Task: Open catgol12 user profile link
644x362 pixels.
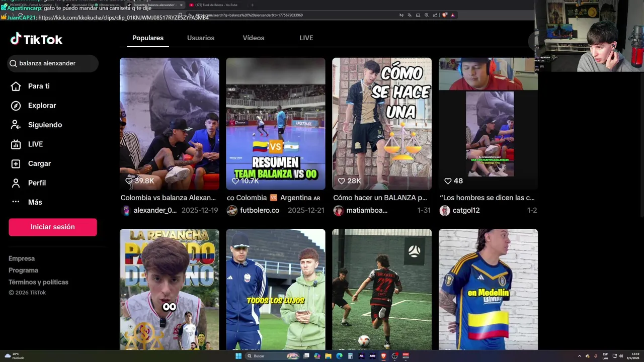Action: 466,211
